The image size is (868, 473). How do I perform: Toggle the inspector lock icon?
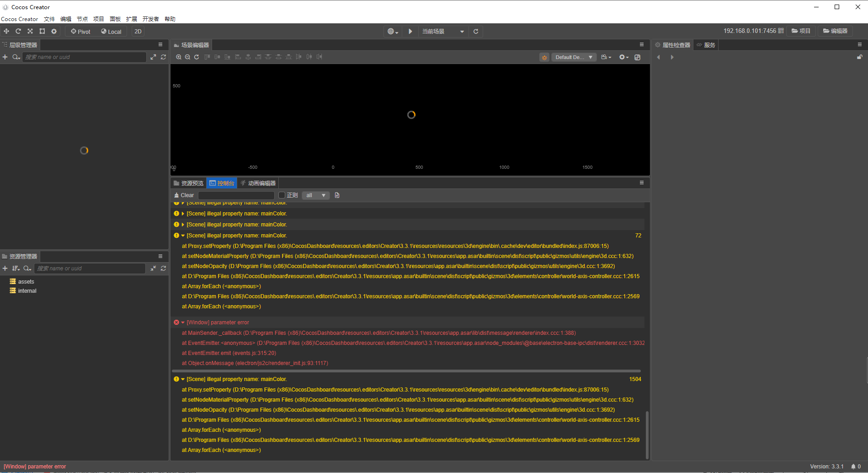click(x=859, y=57)
